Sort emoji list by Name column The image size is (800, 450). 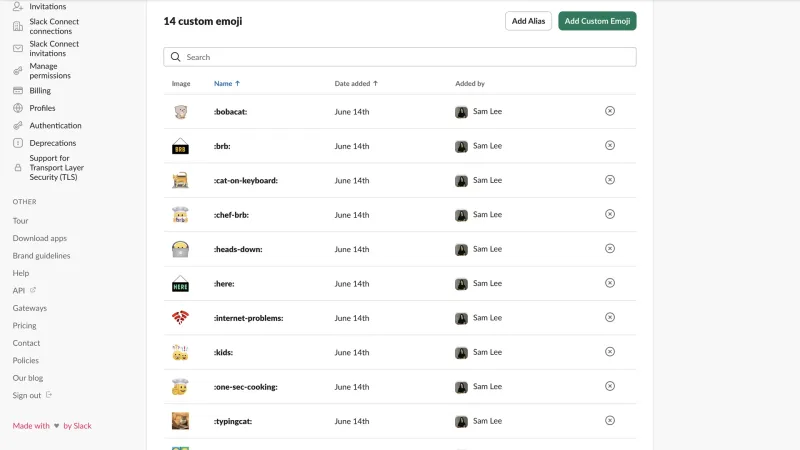click(227, 83)
